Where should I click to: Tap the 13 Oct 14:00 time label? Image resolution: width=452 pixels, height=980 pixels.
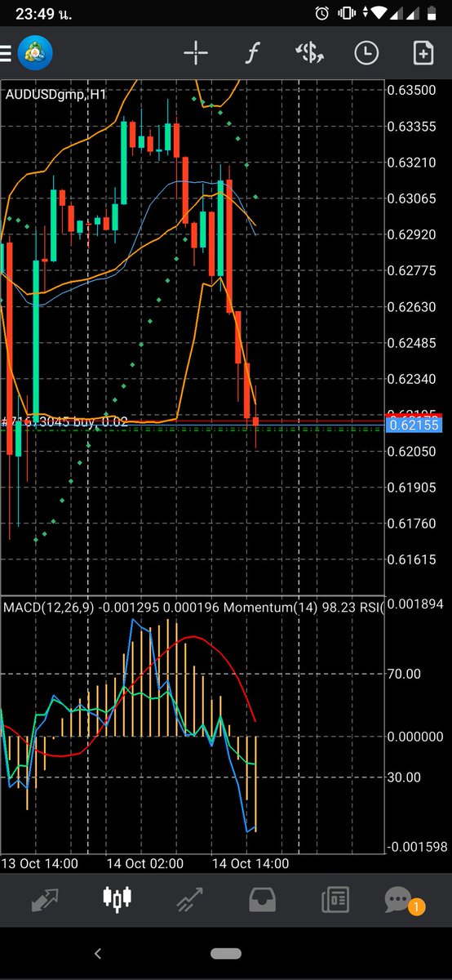pyautogui.click(x=40, y=863)
